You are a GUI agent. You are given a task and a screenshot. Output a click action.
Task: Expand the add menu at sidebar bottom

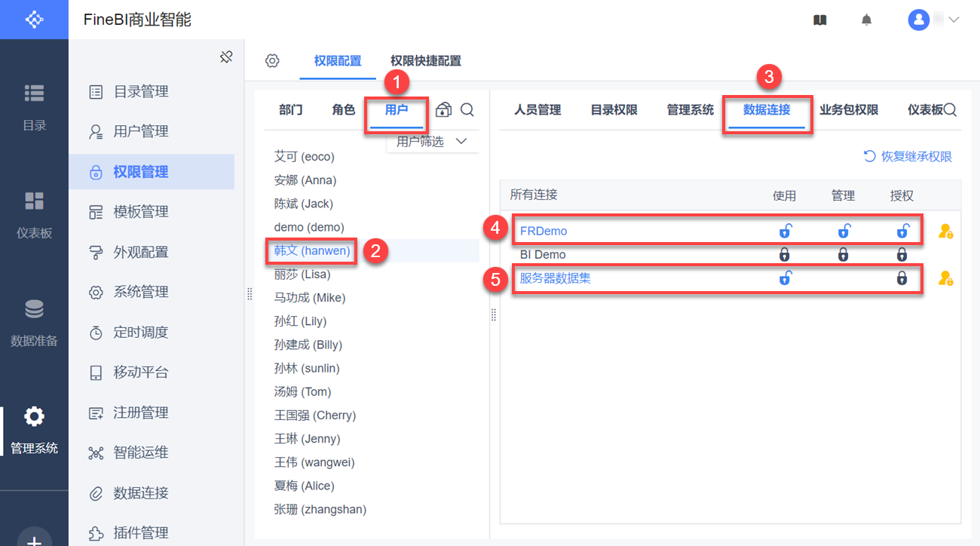coord(34,538)
